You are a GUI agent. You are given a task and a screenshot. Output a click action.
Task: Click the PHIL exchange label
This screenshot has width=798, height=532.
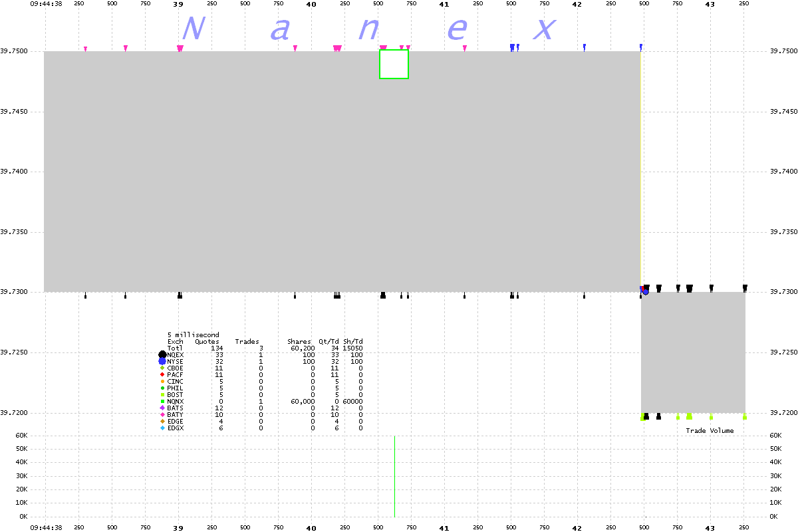pos(176,388)
